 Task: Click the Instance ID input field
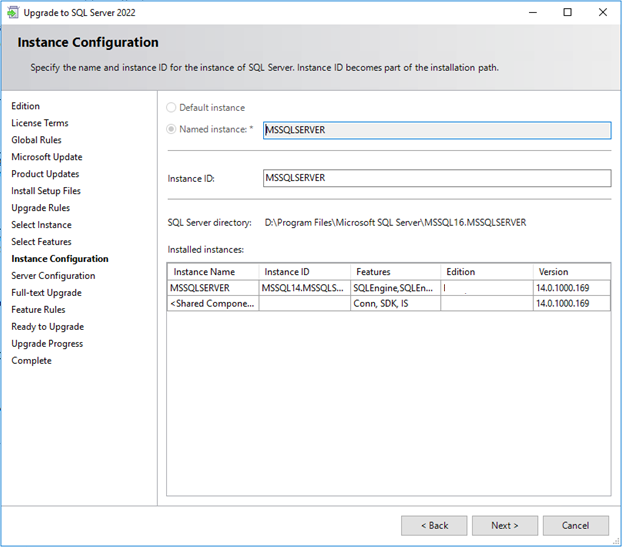click(x=437, y=178)
